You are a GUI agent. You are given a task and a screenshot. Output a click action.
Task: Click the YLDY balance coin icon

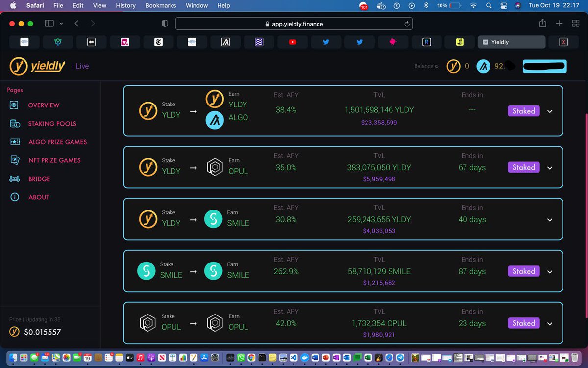click(x=453, y=66)
